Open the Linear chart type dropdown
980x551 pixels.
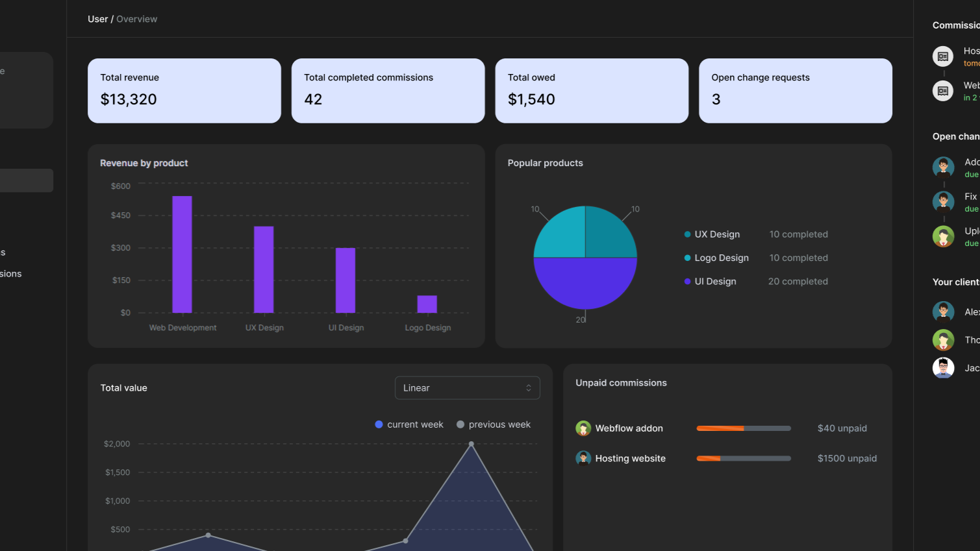467,387
